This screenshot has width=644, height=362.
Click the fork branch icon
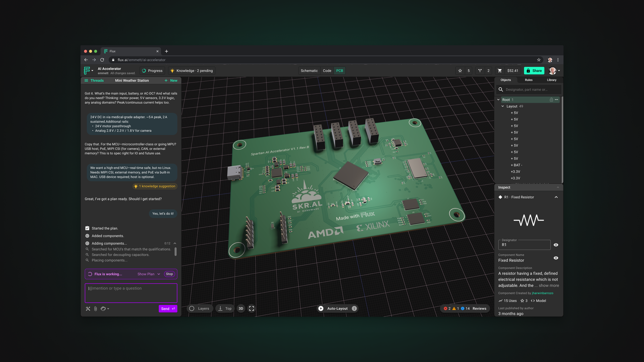click(x=480, y=71)
